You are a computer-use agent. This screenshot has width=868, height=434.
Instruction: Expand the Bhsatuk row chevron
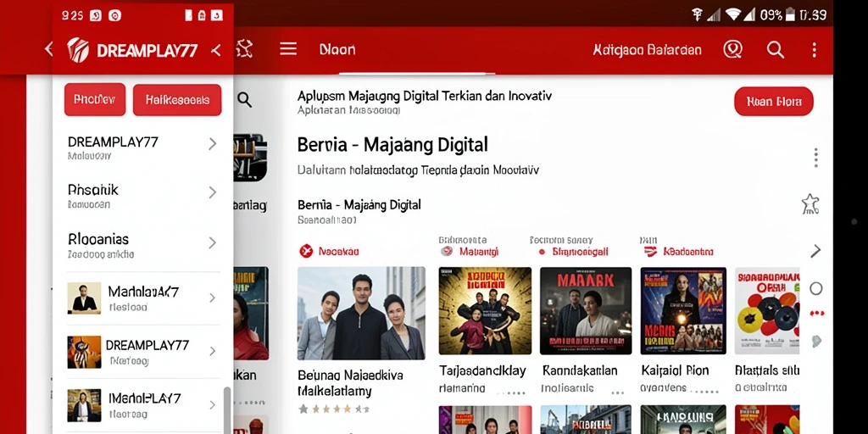click(x=212, y=192)
